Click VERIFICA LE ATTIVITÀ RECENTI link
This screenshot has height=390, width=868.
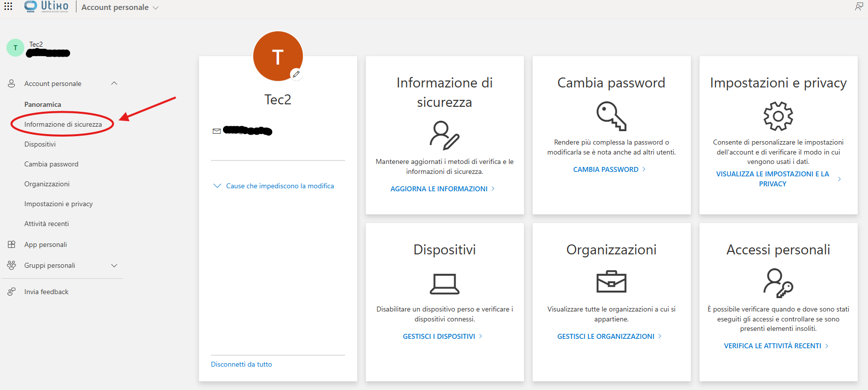coord(773,346)
